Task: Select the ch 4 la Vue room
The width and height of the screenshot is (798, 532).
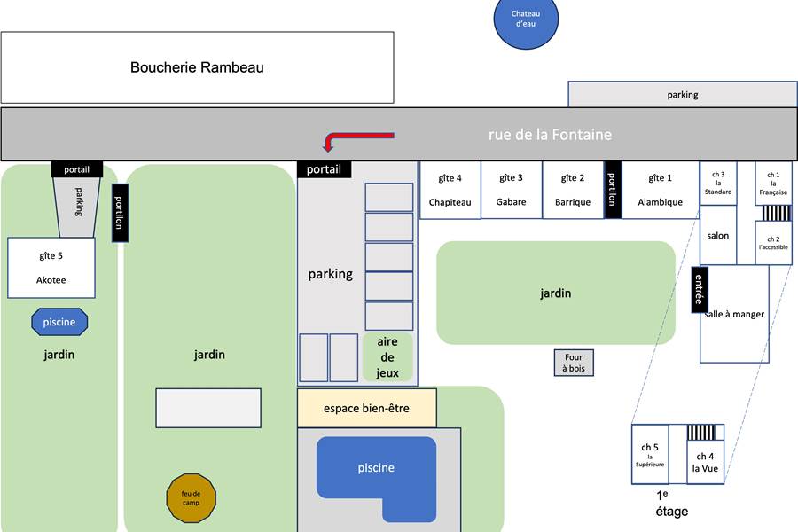Action: 706,462
